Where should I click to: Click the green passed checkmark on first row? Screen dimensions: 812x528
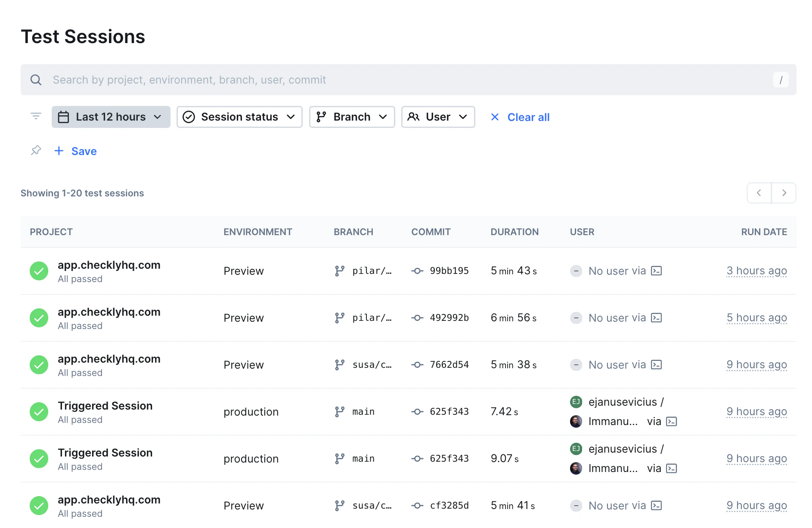click(39, 271)
